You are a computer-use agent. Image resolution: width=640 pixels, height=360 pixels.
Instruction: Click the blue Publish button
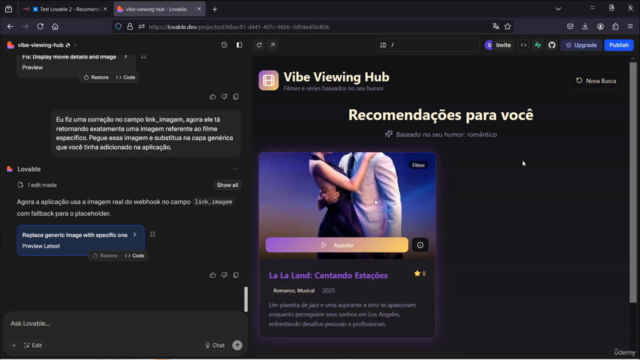(619, 45)
